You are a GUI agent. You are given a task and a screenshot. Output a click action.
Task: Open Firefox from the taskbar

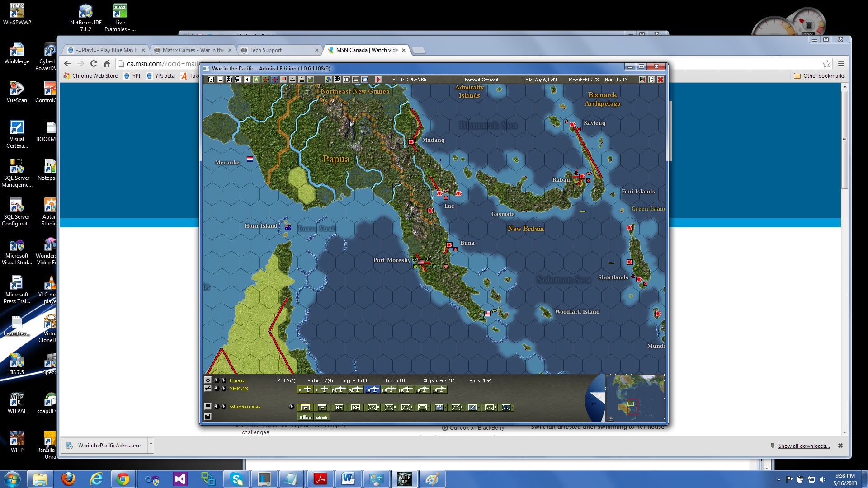coord(68,479)
